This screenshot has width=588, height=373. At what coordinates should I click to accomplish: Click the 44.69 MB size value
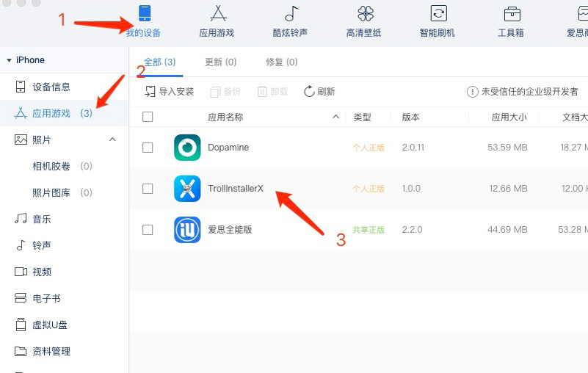(x=507, y=229)
